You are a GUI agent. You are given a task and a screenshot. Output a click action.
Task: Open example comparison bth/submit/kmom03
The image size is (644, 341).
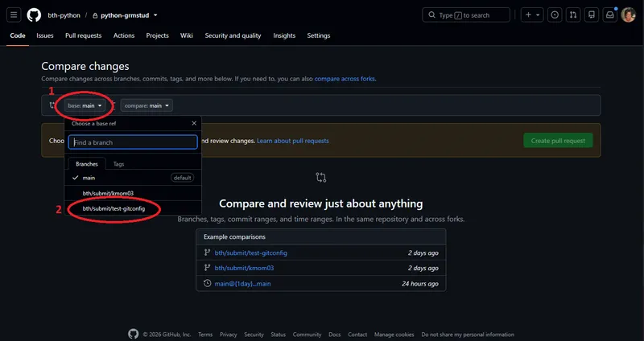(x=244, y=268)
